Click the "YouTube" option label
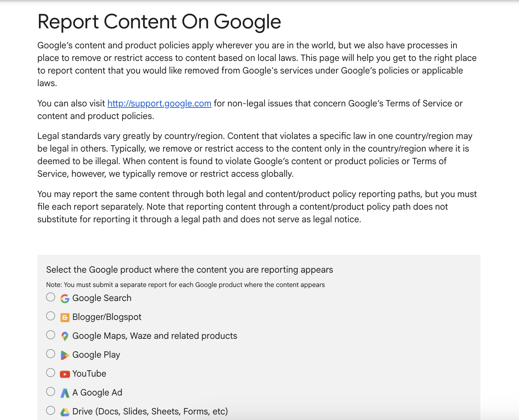This screenshot has height=420, width=519. click(89, 373)
